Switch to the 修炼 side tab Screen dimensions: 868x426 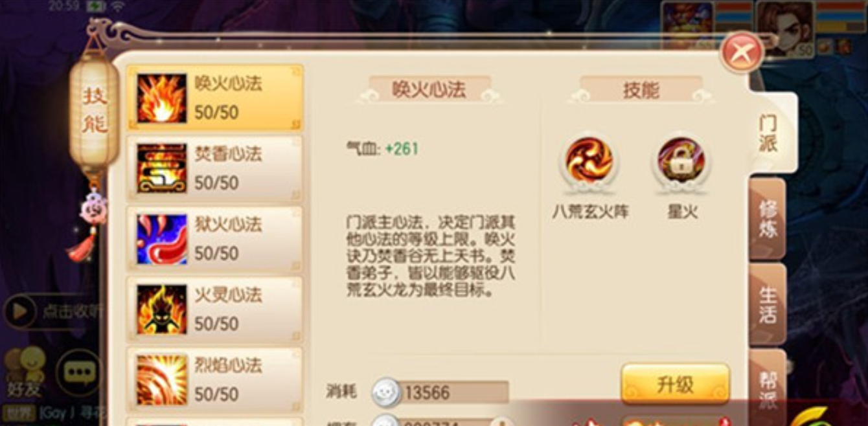coord(768,218)
